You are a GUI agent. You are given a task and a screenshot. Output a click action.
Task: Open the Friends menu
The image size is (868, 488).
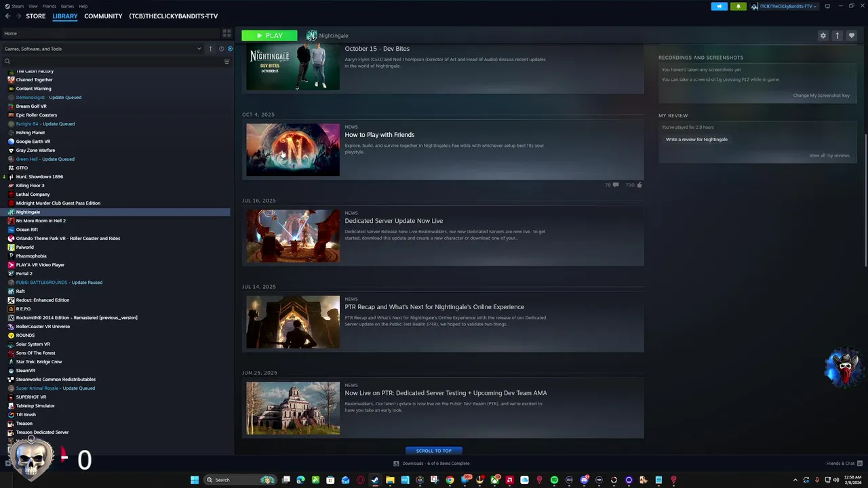(50, 6)
